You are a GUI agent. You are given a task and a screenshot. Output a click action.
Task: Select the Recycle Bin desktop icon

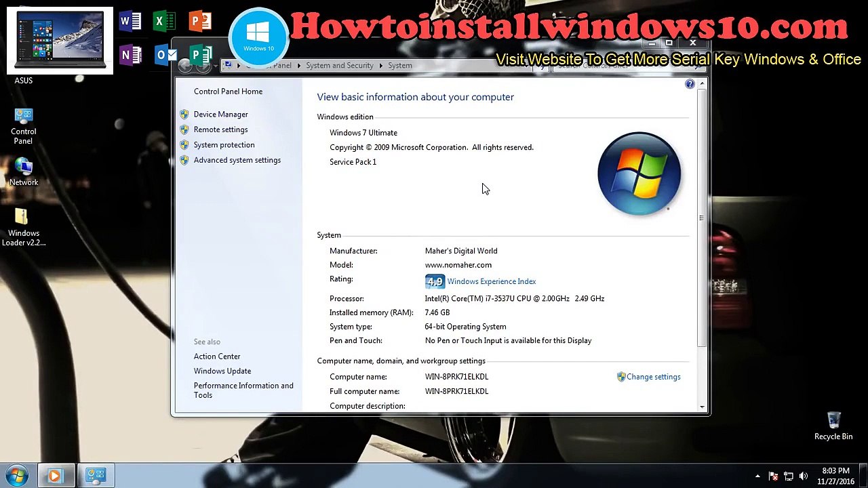[x=833, y=426]
